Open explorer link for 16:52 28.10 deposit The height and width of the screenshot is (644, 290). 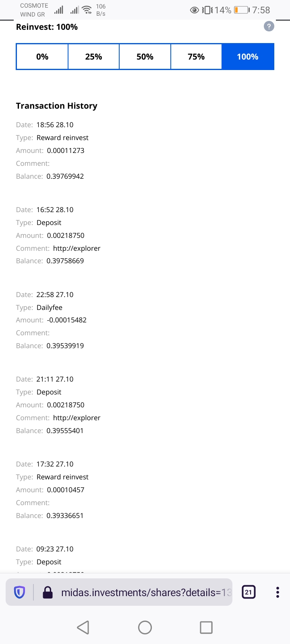click(x=77, y=248)
